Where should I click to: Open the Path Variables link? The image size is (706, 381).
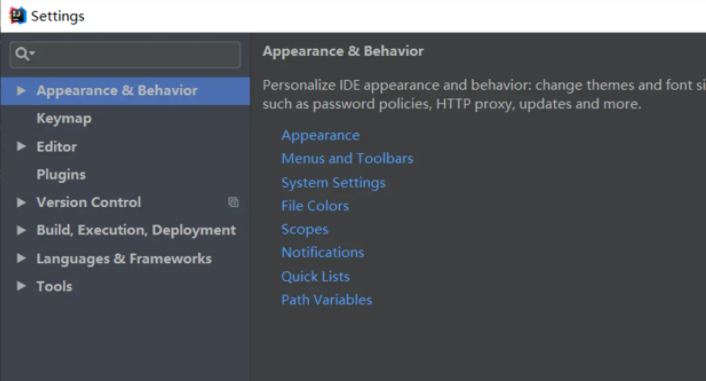[326, 299]
